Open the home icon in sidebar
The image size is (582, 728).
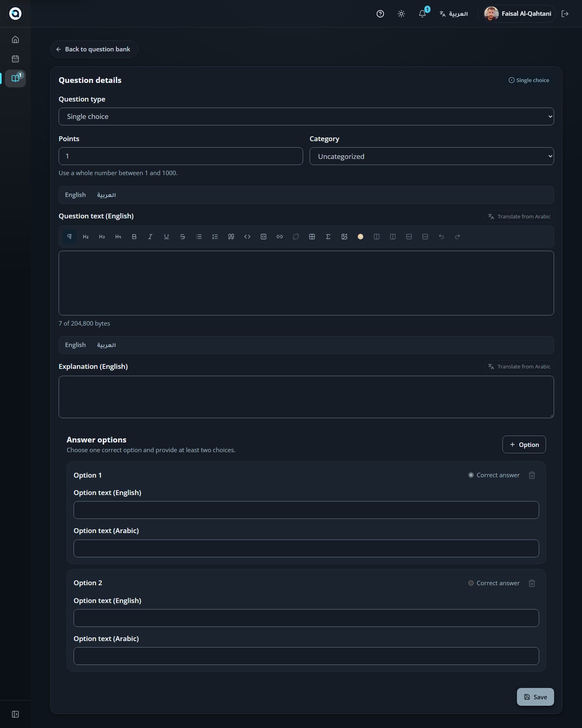15,40
